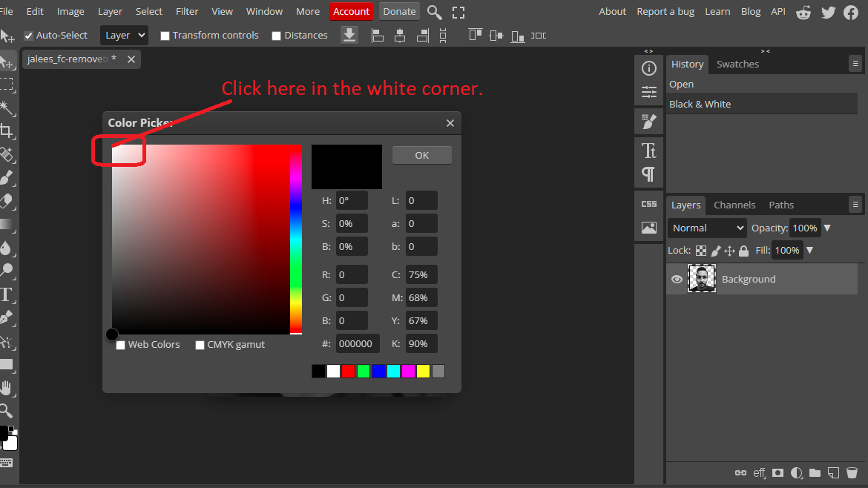Open the Filter menu

pyautogui.click(x=187, y=11)
